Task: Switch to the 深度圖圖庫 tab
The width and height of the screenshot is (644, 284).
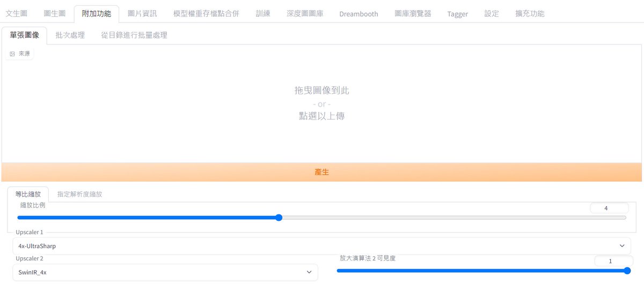Action: [x=305, y=13]
